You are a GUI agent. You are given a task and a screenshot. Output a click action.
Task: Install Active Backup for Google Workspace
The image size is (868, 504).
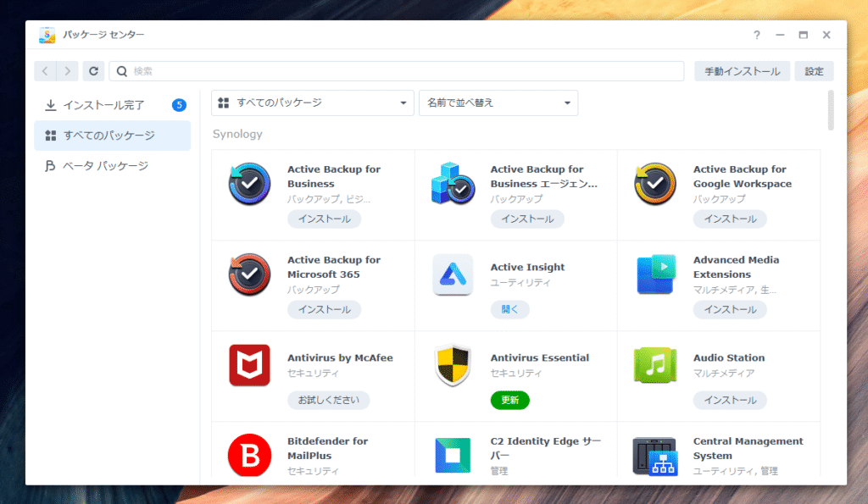(x=730, y=219)
